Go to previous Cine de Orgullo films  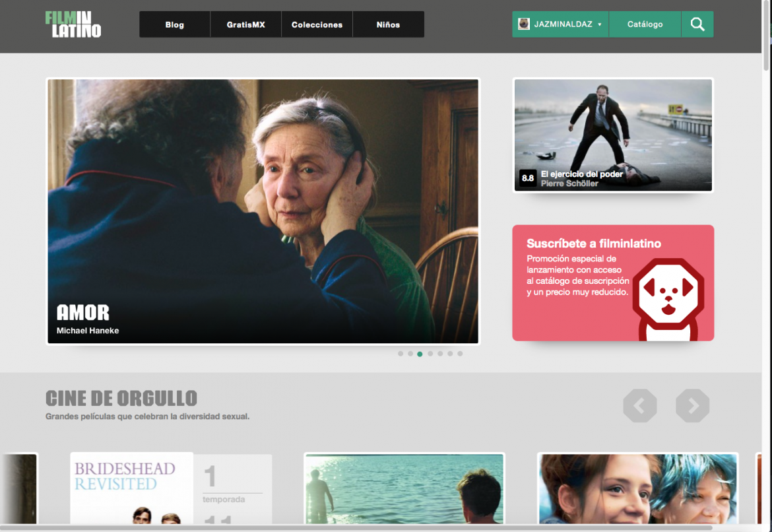(639, 406)
